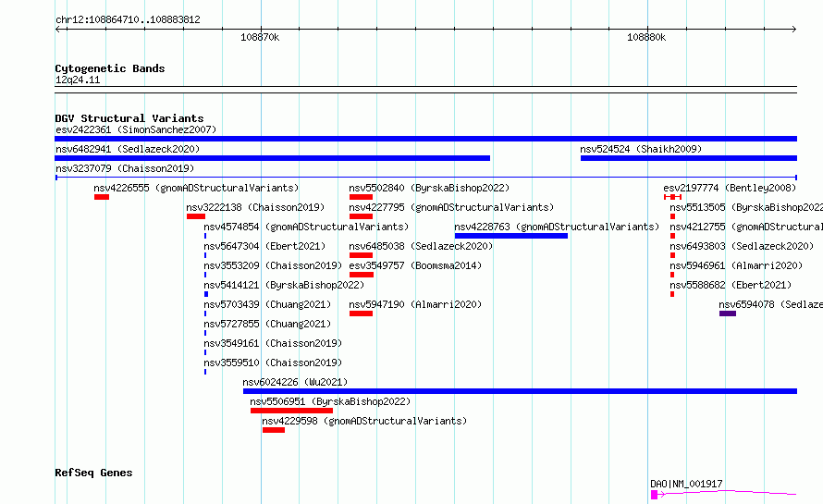The image size is (823, 504).
Task: Open the nsv3549161 (Chaisson2019) label
Action: tap(273, 343)
